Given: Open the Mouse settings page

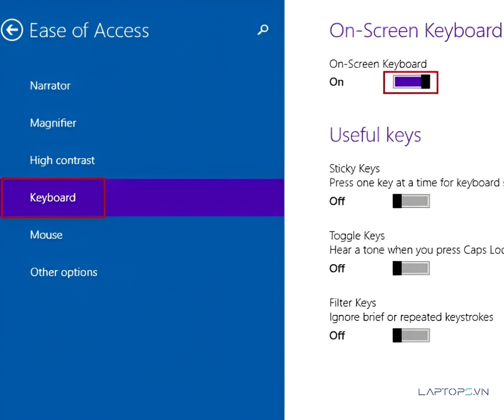Looking at the screenshot, I should (46, 235).
